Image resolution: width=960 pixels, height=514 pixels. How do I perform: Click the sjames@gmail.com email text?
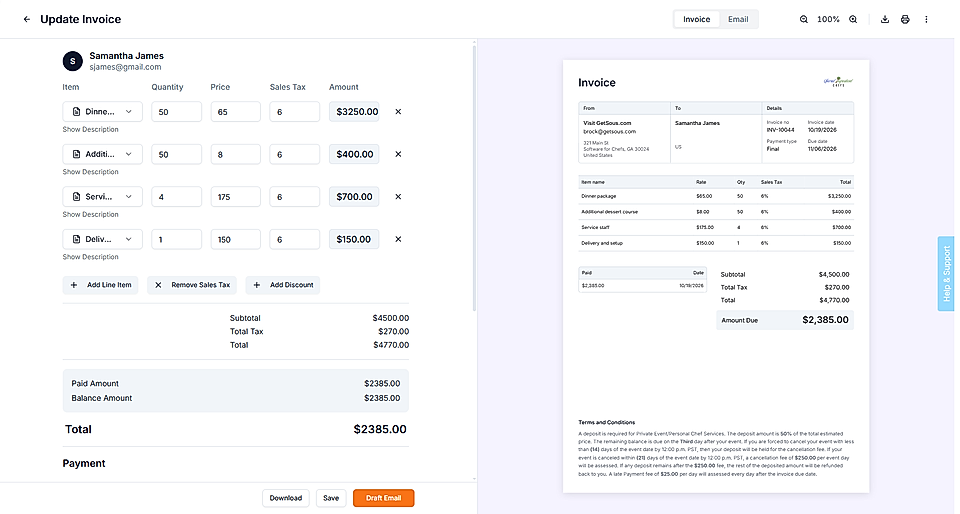click(x=126, y=67)
